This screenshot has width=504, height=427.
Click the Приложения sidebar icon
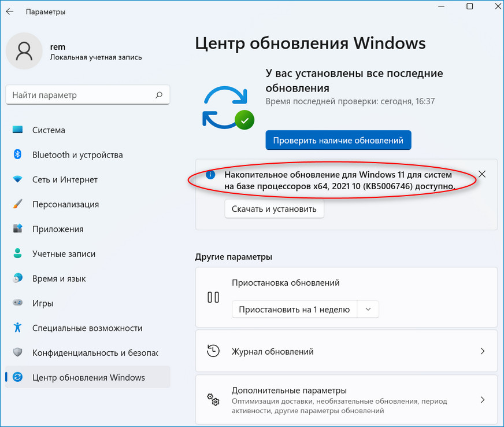[x=17, y=229]
